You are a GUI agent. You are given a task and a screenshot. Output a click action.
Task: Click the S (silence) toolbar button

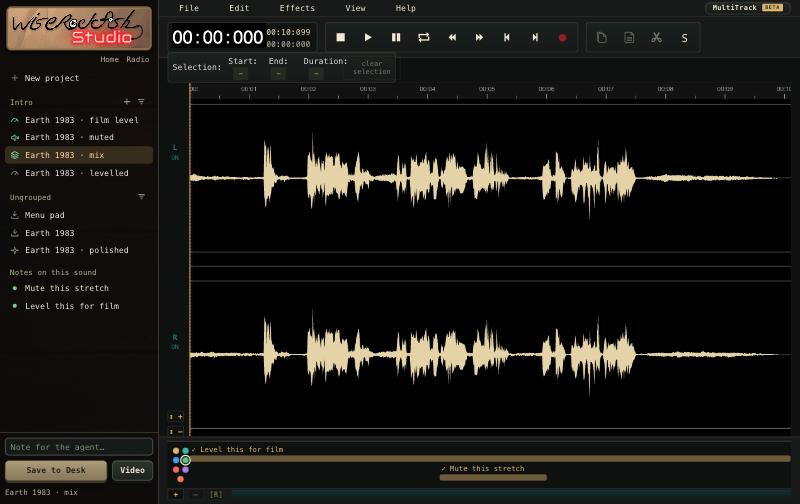click(684, 38)
